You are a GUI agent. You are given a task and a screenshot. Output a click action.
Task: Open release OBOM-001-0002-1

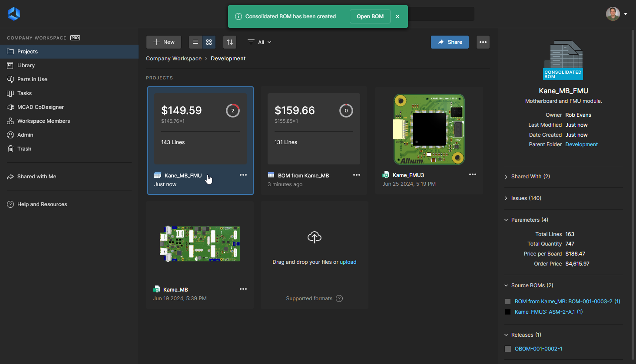coord(538,349)
